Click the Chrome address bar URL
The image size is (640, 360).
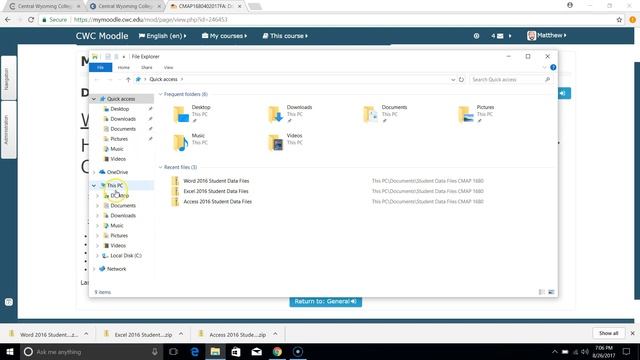point(151,20)
